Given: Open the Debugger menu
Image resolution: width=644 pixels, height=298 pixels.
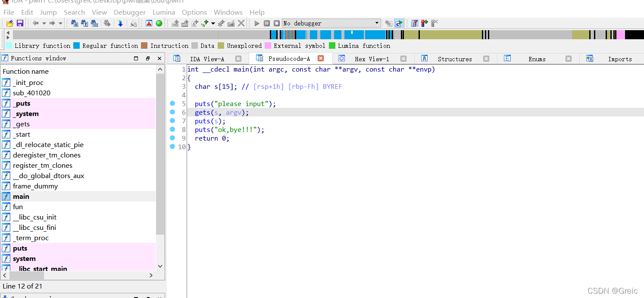Looking at the screenshot, I should pyautogui.click(x=130, y=13).
